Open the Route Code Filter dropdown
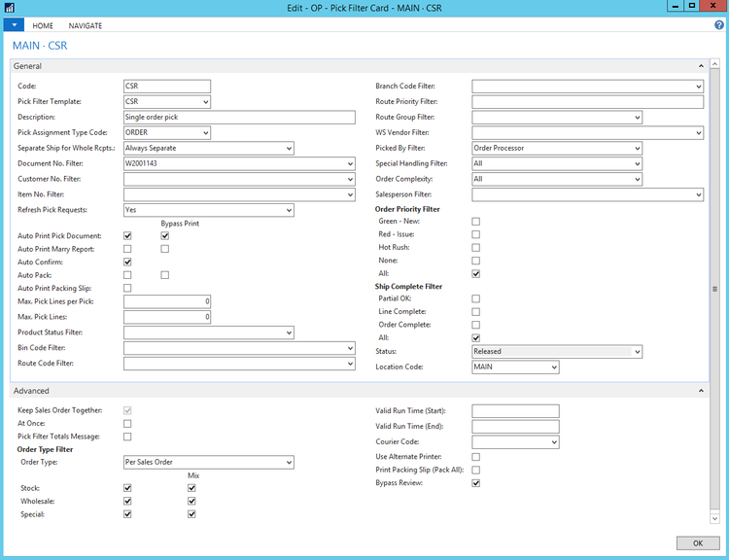 point(350,364)
